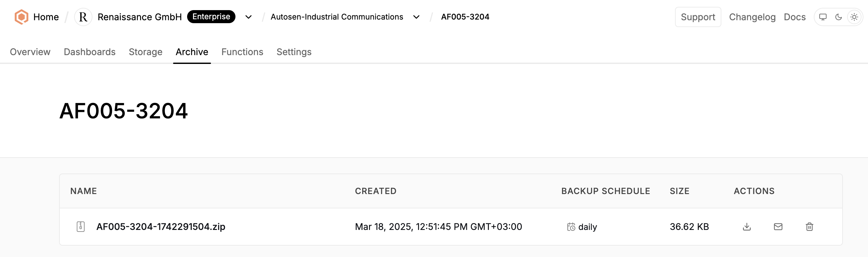The height and width of the screenshot is (257, 868).
Task: Delete the archive with the trash icon
Action: 809,227
